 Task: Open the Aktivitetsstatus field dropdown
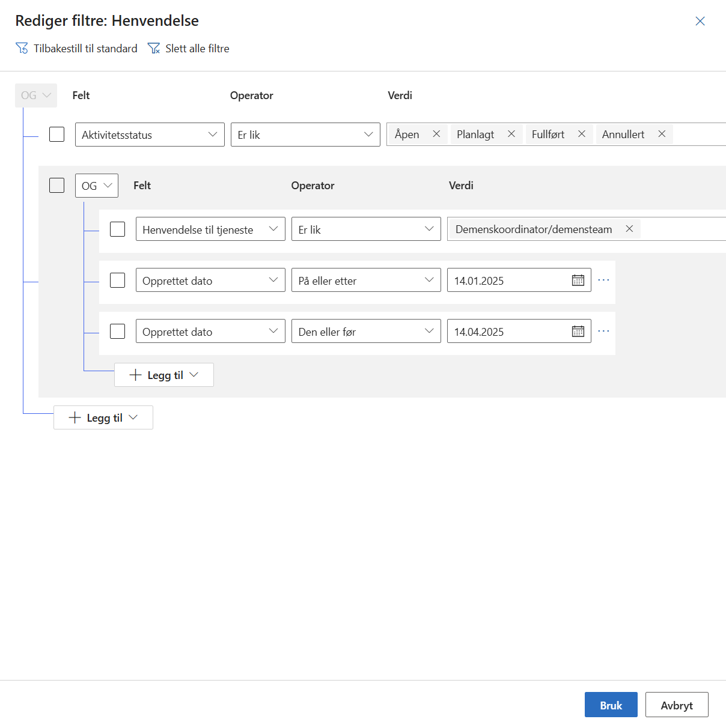pyautogui.click(x=150, y=135)
